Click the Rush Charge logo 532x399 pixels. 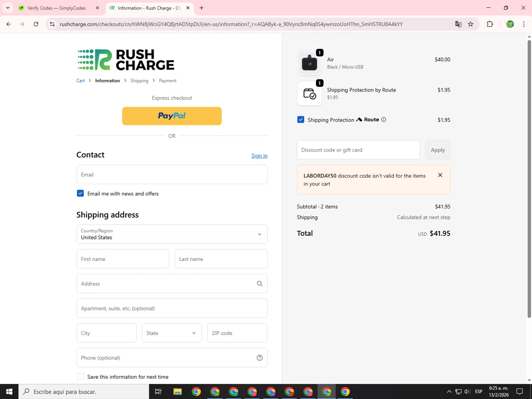126,60
